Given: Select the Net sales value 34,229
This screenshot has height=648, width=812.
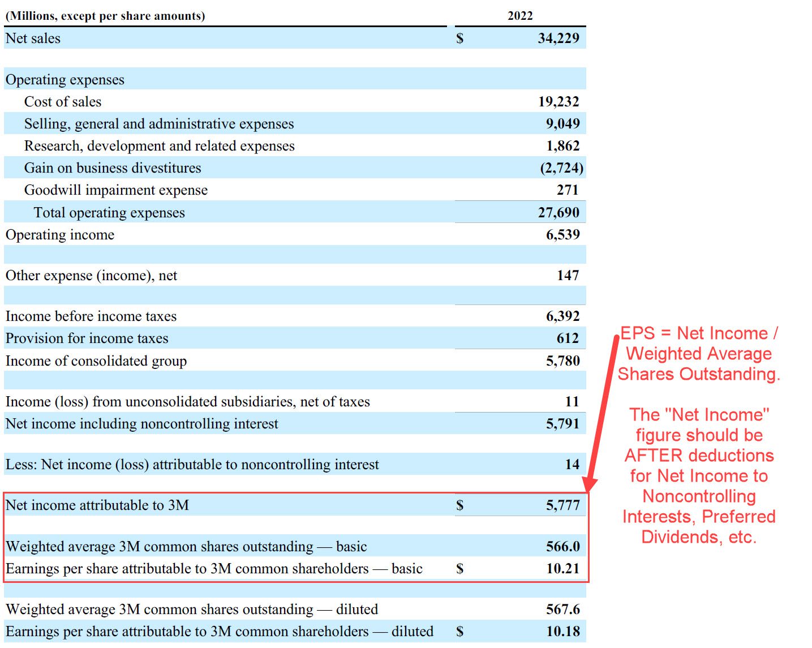Looking at the screenshot, I should 558,38.
